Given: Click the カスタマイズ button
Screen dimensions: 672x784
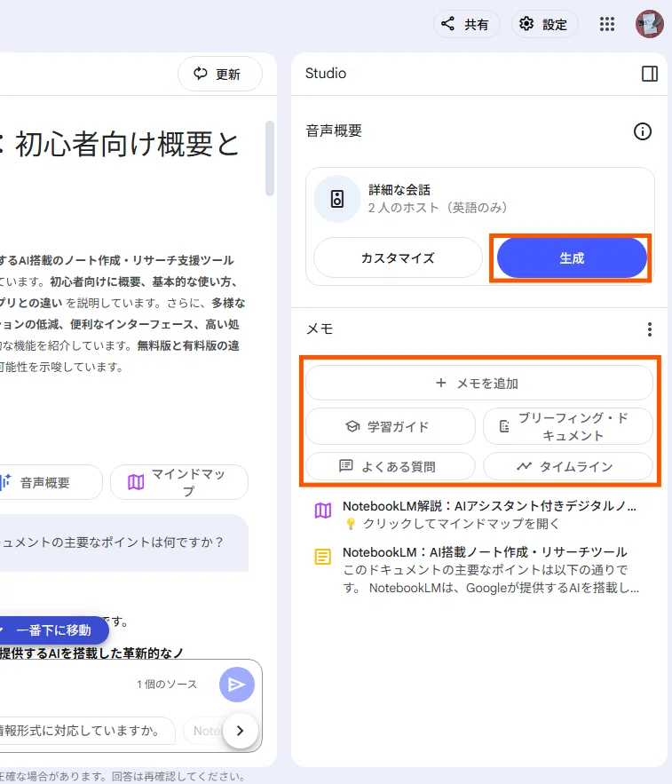Looking at the screenshot, I should click(x=398, y=258).
